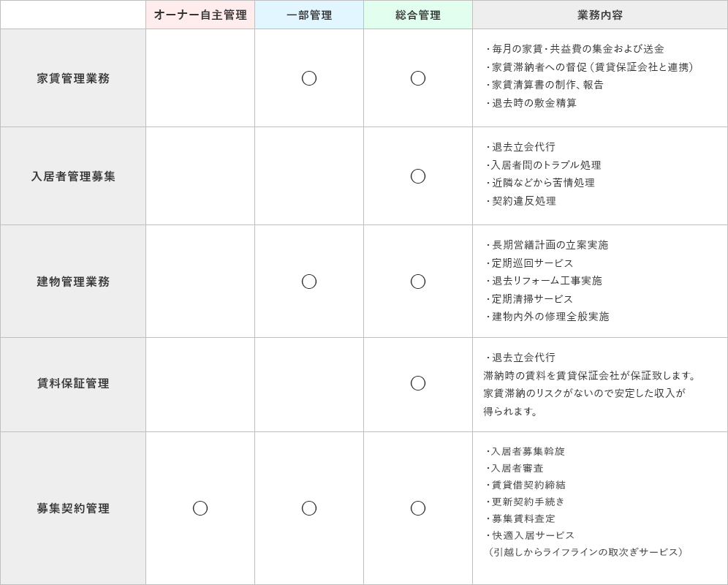Click the circle for 家賃管理業務 under 総合管理

(x=418, y=78)
